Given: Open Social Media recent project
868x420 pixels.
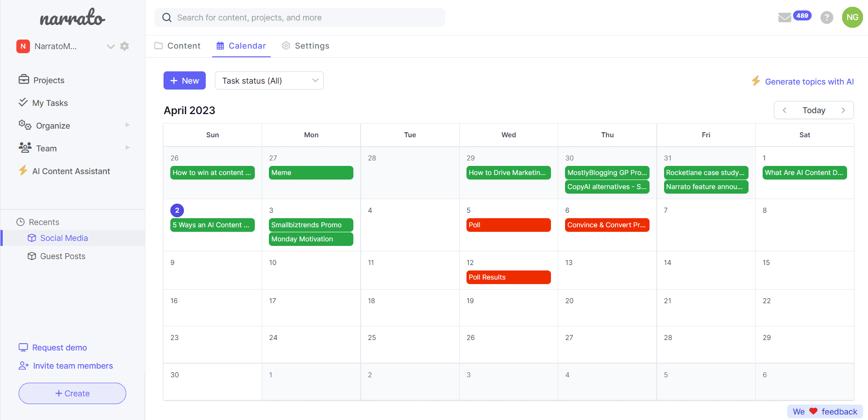Looking at the screenshot, I should (73, 238).
